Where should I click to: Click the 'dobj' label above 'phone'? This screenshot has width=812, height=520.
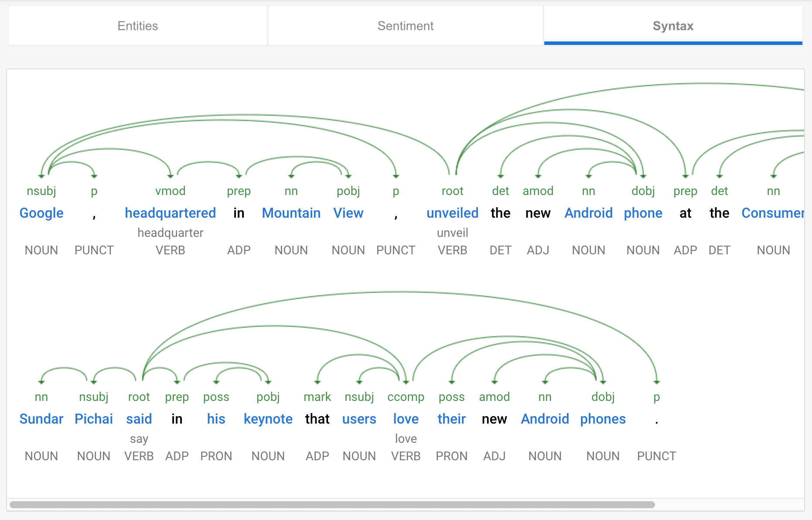pos(643,191)
